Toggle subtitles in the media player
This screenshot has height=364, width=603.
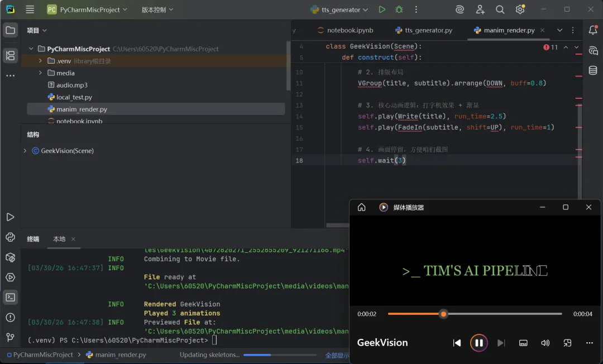(523, 343)
